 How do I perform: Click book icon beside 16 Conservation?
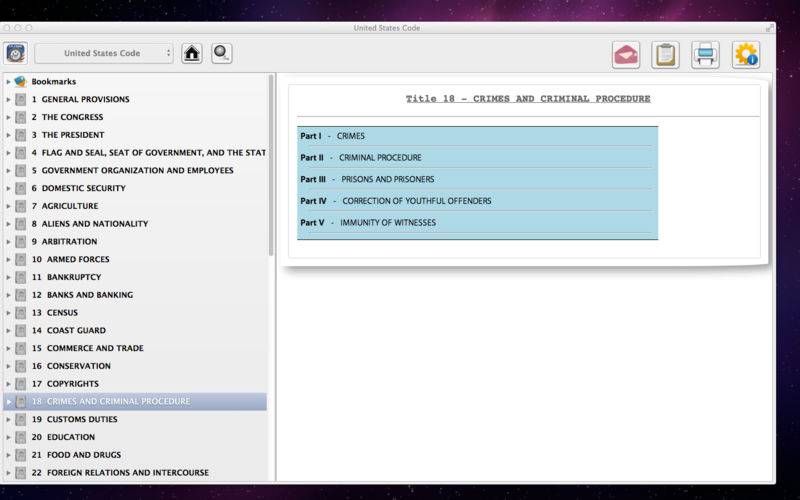point(20,366)
